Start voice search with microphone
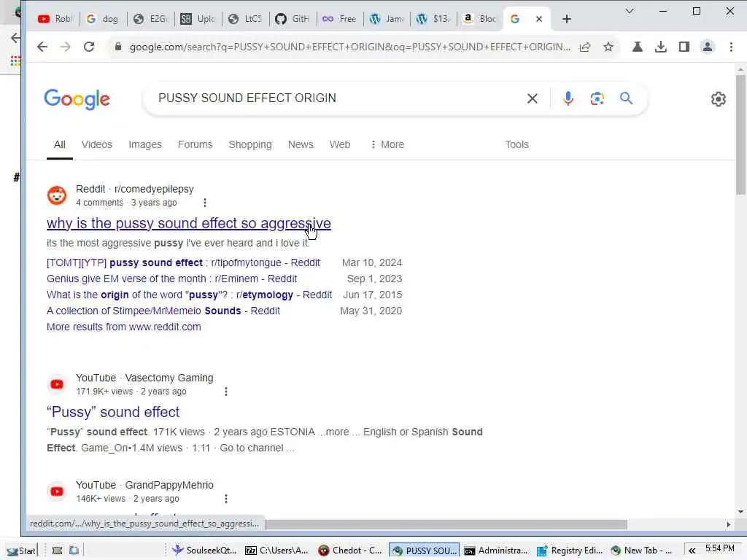Image resolution: width=747 pixels, height=560 pixels. click(568, 98)
